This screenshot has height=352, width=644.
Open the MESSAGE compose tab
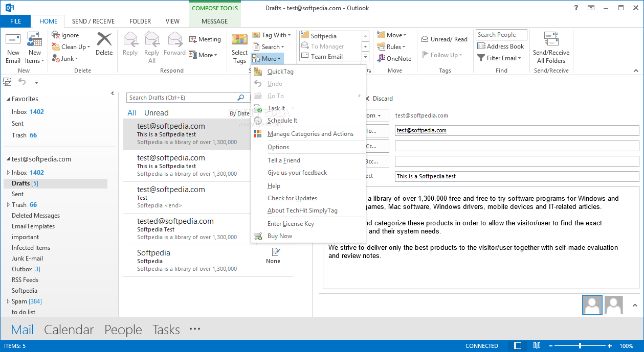(x=215, y=21)
